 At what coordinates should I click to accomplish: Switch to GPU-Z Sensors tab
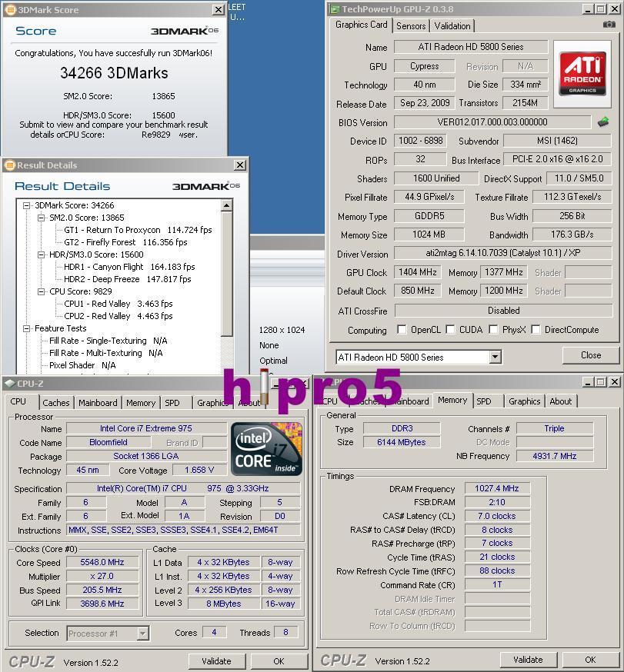coord(411,25)
